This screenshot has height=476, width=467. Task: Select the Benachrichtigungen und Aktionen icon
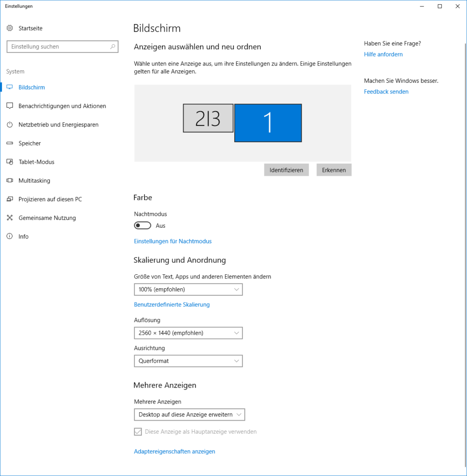pyautogui.click(x=10, y=106)
